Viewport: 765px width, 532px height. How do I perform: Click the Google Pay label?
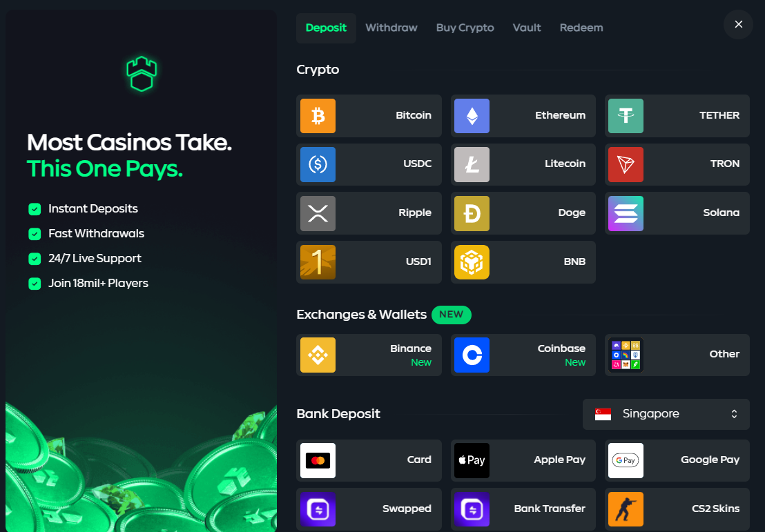710,460
